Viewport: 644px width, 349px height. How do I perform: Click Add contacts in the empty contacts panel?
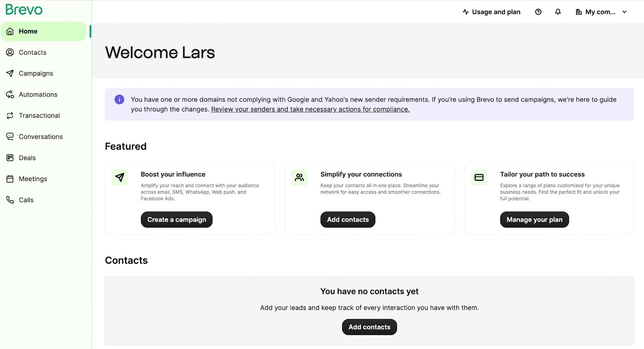click(369, 327)
